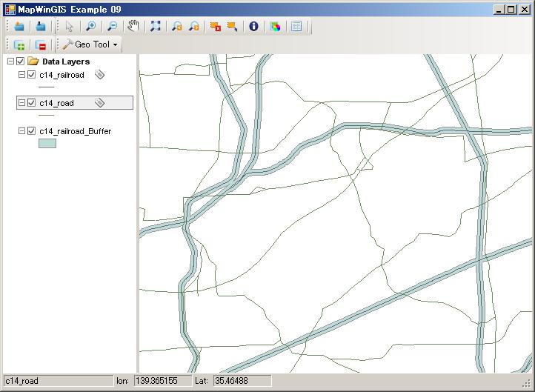Click the Zoom In magnifier tool

[90, 26]
